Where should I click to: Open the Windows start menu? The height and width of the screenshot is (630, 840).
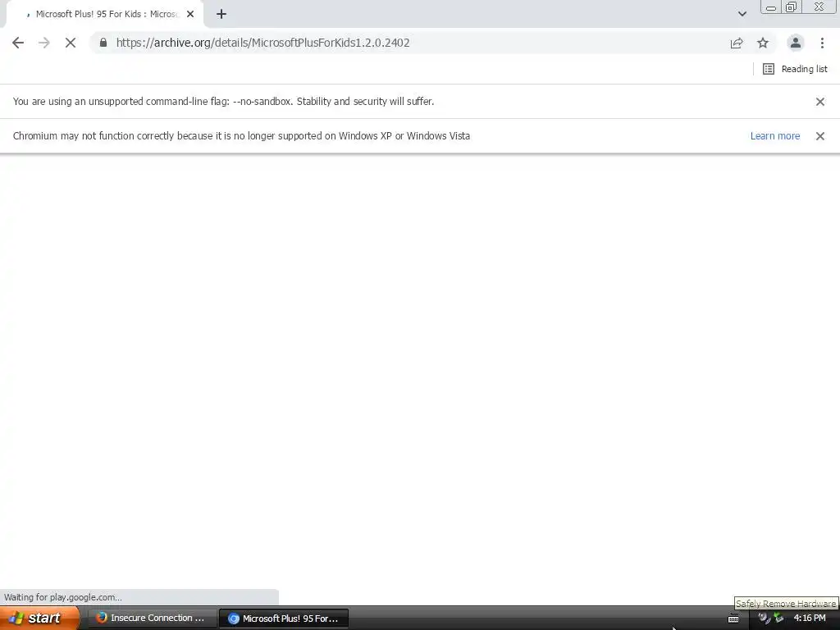tap(39, 618)
